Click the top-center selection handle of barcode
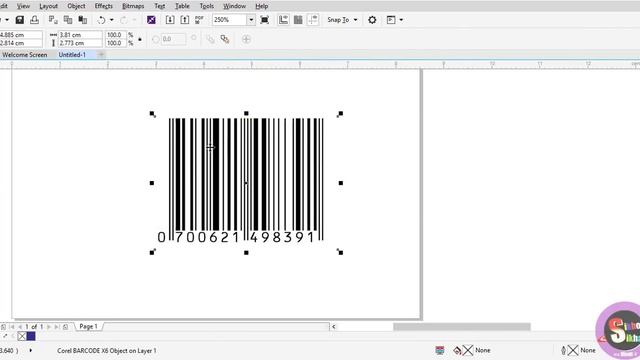 coord(246,113)
